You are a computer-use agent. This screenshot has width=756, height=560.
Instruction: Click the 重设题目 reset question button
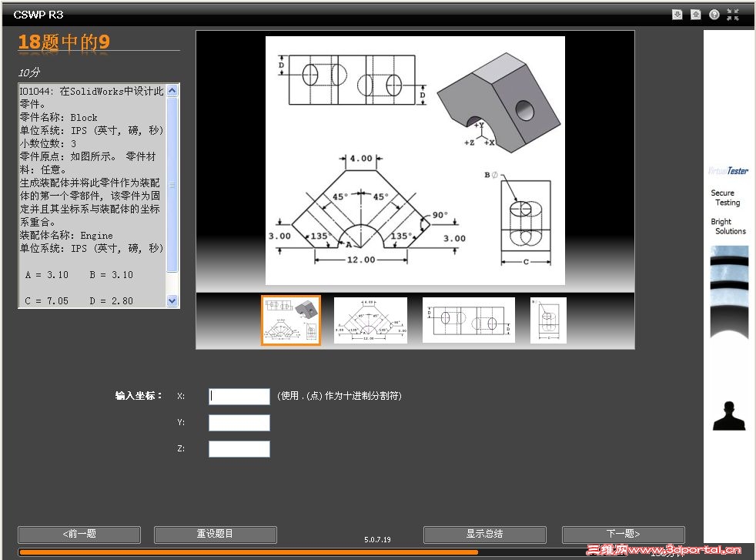215,535
